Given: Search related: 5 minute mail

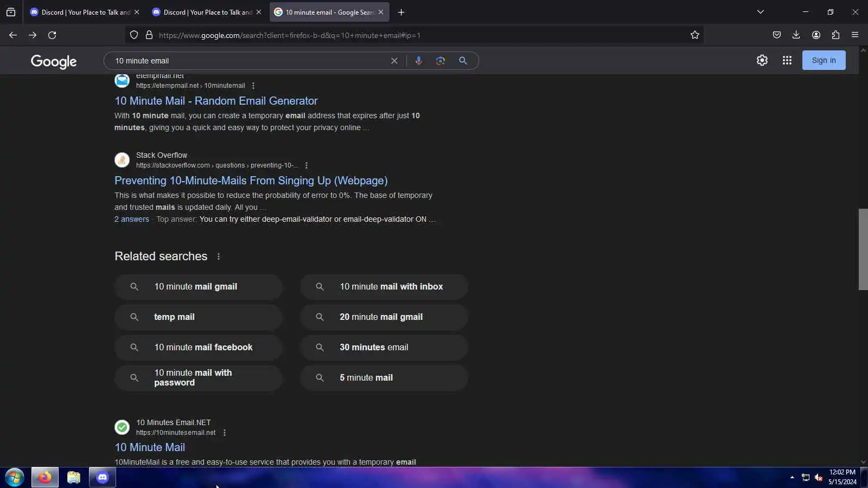Looking at the screenshot, I should click(x=384, y=378).
